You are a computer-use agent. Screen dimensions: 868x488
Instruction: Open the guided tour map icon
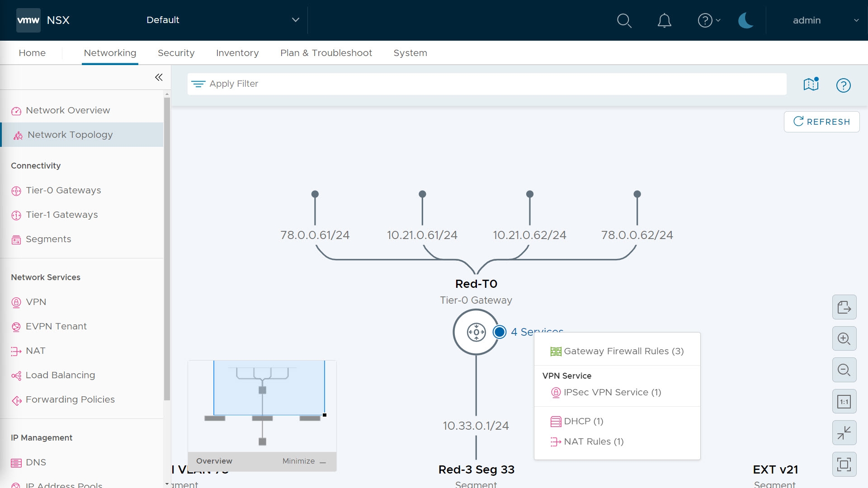tap(811, 84)
